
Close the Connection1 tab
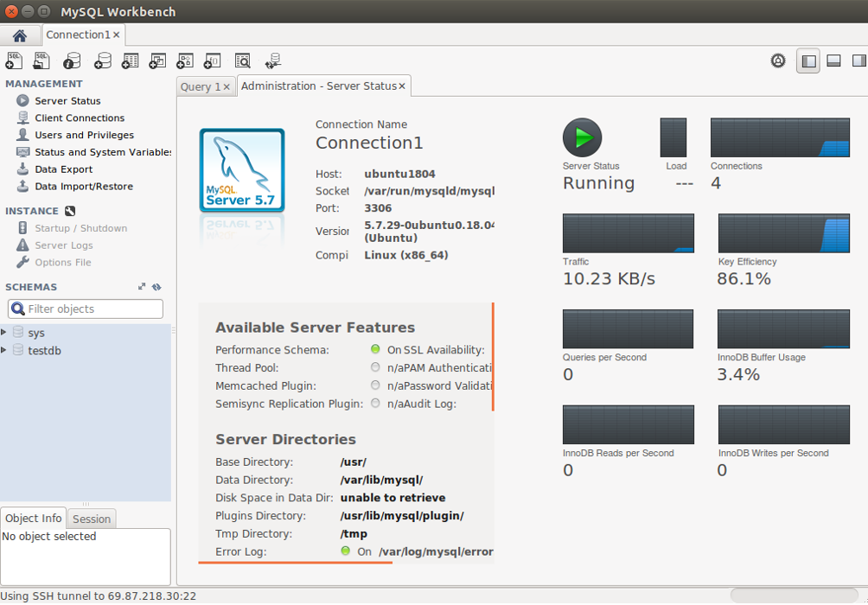pos(116,35)
